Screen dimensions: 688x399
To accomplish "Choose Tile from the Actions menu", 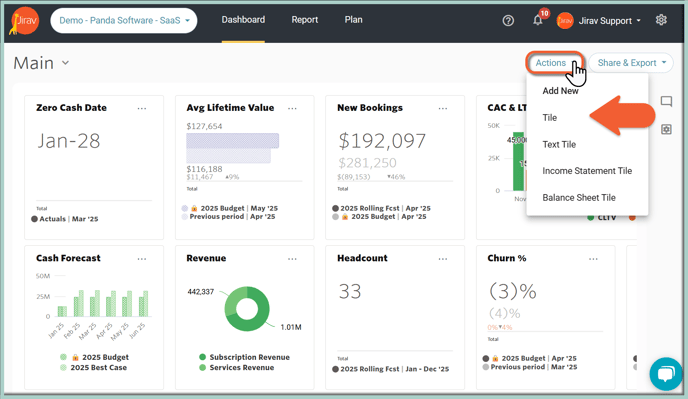I will coord(549,118).
